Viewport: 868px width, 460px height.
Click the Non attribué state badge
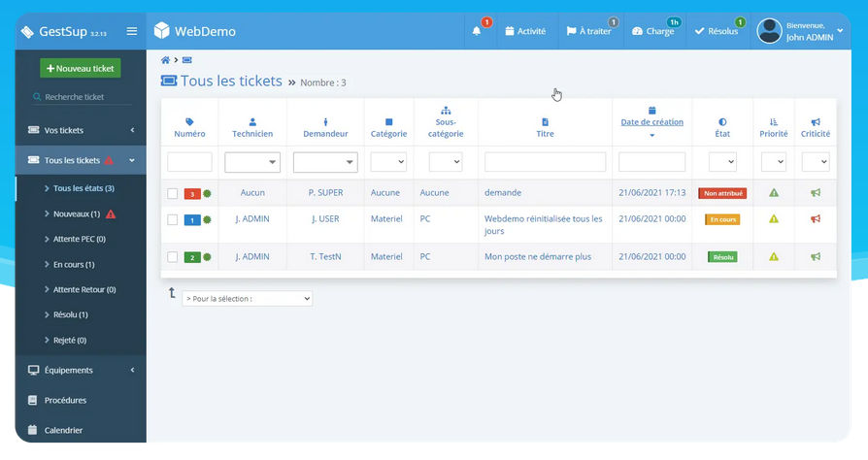(722, 193)
